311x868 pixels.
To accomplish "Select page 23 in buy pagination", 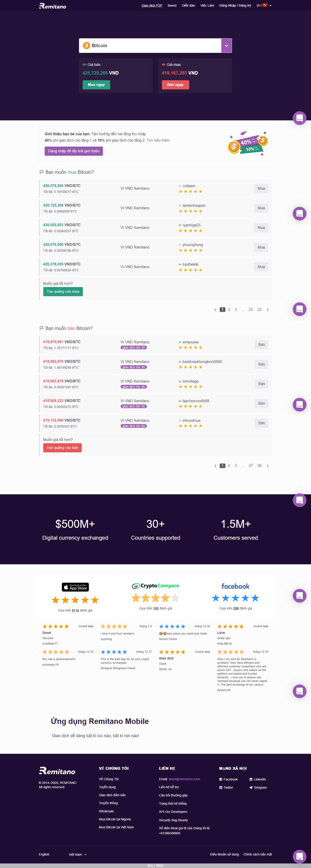I will tap(259, 309).
